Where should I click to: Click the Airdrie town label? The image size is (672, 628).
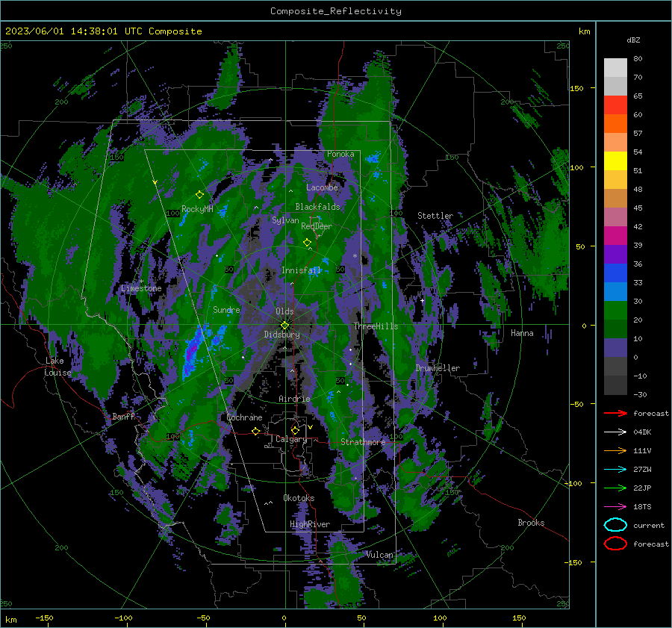(294, 399)
